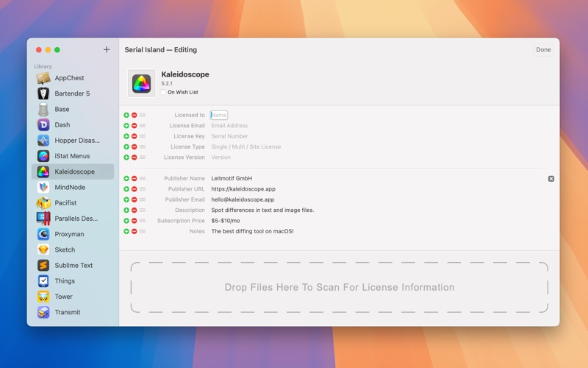Open the Transmit library entry

(x=73, y=312)
